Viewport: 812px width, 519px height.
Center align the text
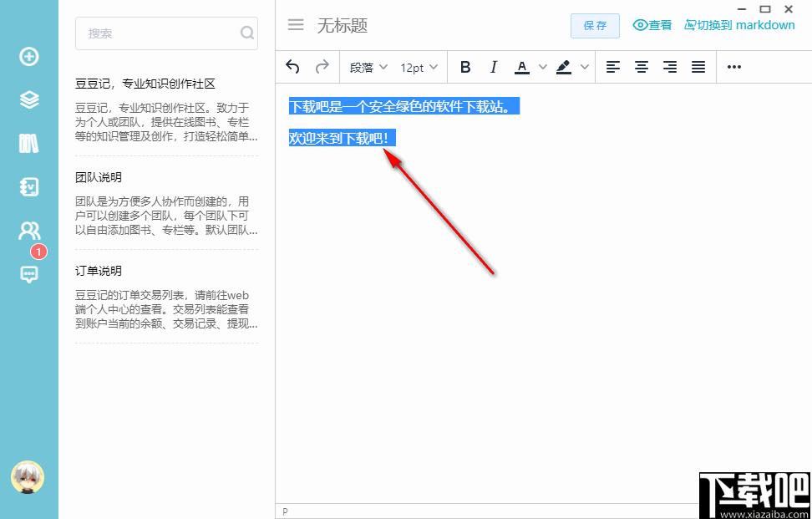click(642, 67)
